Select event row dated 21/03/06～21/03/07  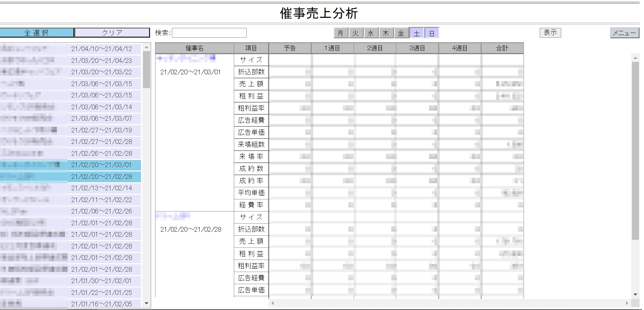coord(70,118)
